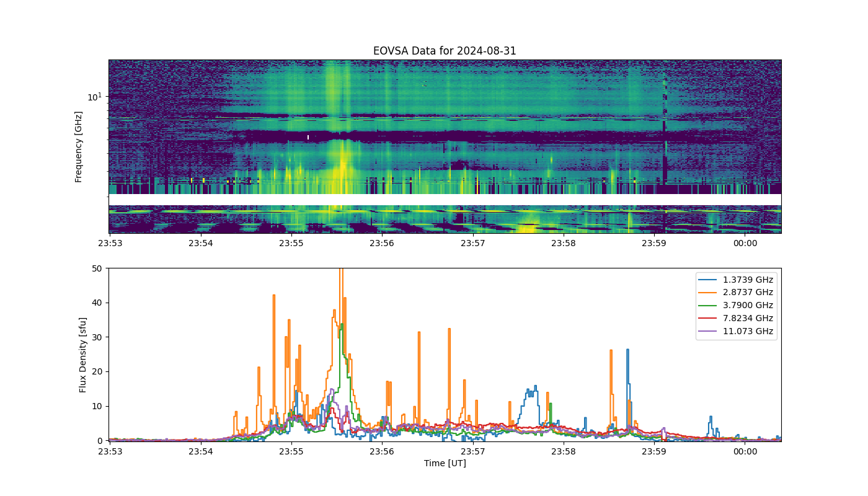This screenshot has height=496, width=868.
Task: Click the 23:53 tick under flux density plot
Action: 110,452
